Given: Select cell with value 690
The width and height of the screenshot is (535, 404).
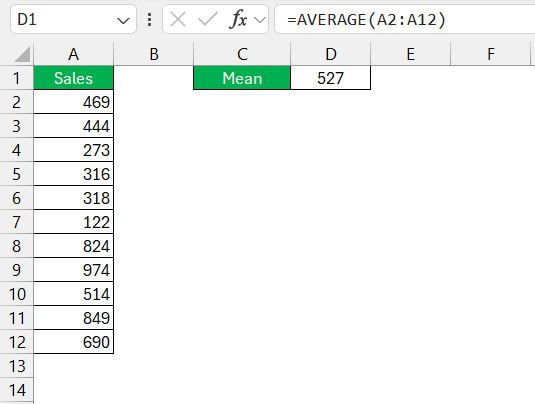Looking at the screenshot, I should tap(73, 342).
